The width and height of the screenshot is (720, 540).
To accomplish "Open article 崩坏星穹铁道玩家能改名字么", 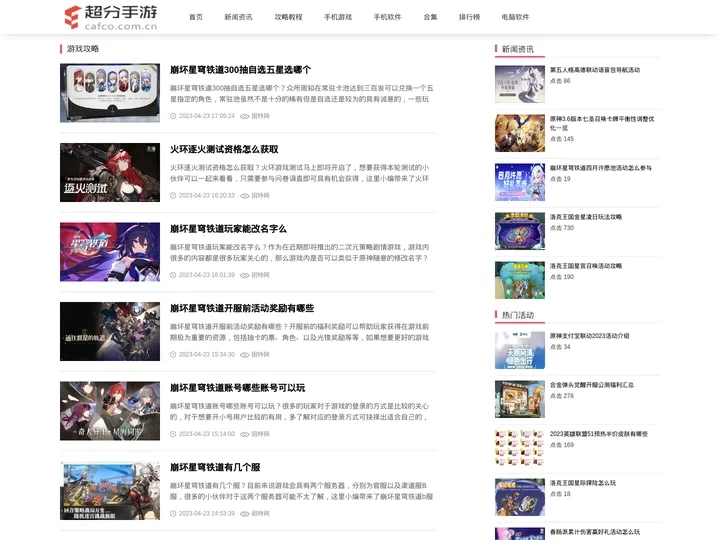I will pos(228,229).
